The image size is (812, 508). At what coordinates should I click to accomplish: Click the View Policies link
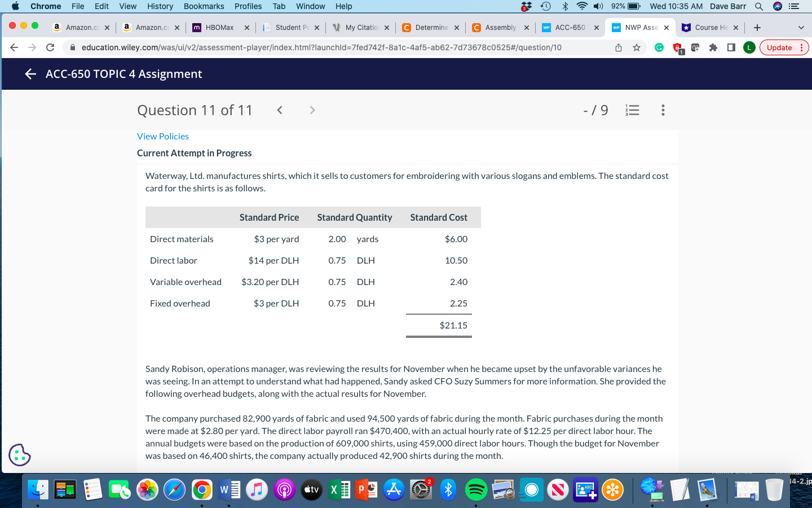click(162, 136)
